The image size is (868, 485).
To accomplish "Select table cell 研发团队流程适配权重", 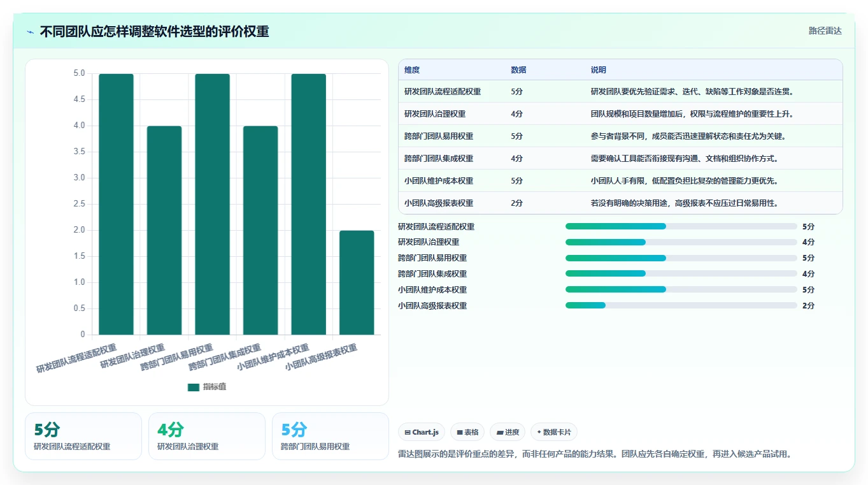I will [443, 92].
